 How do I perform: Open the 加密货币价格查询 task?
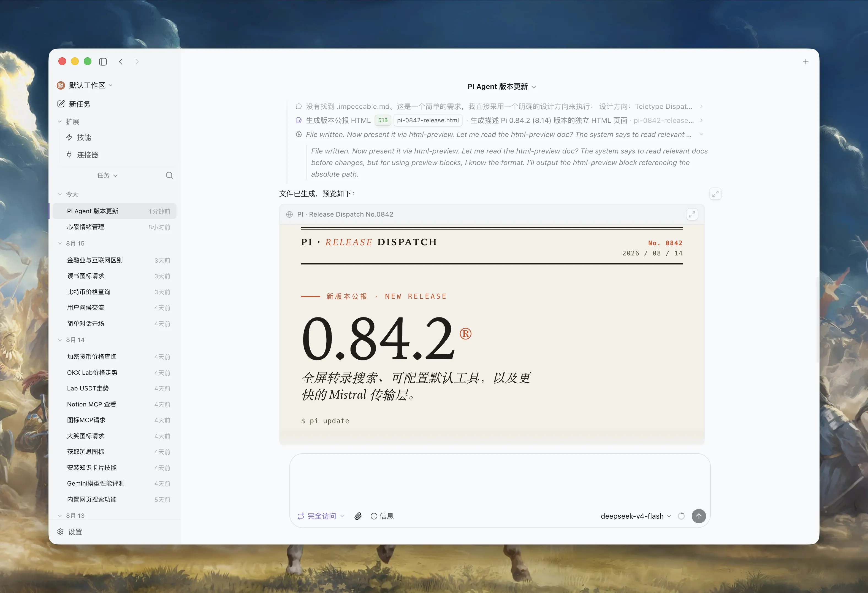[114, 357]
